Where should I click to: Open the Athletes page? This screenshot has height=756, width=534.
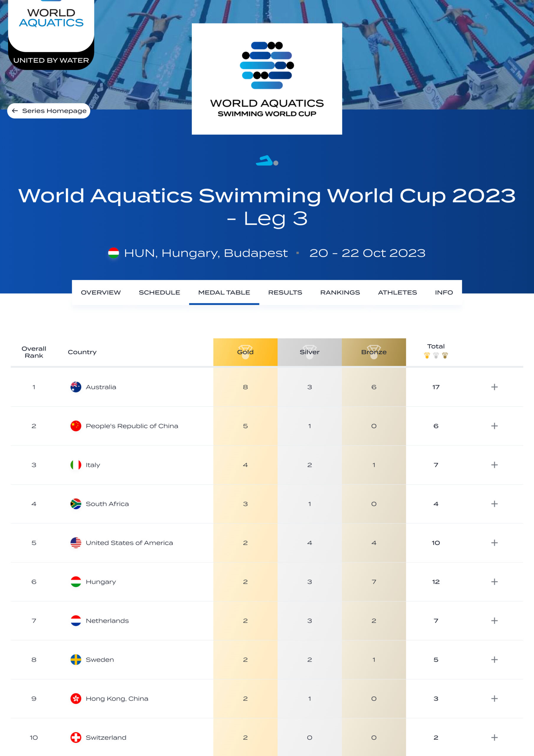pos(397,292)
